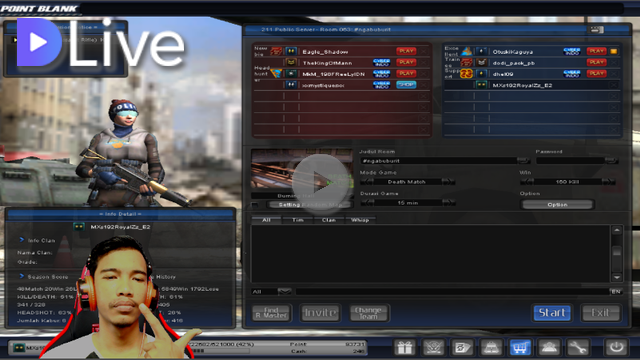Screen dimensions: 640x360
Task: Click OtsukiKaguya's rank badge icon
Action: pyautogui.click(x=482, y=51)
